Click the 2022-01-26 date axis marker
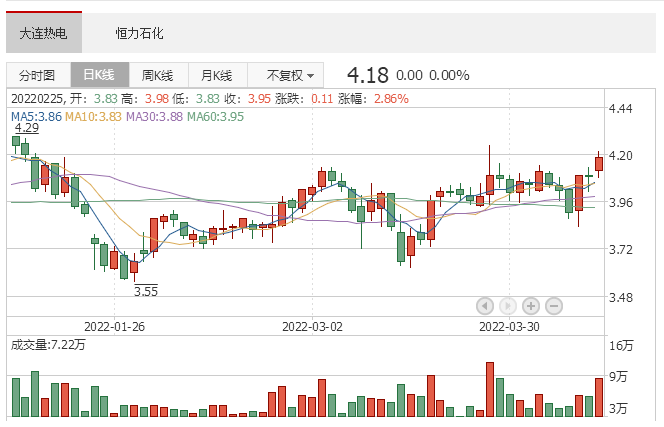664x427 pixels. point(114,327)
